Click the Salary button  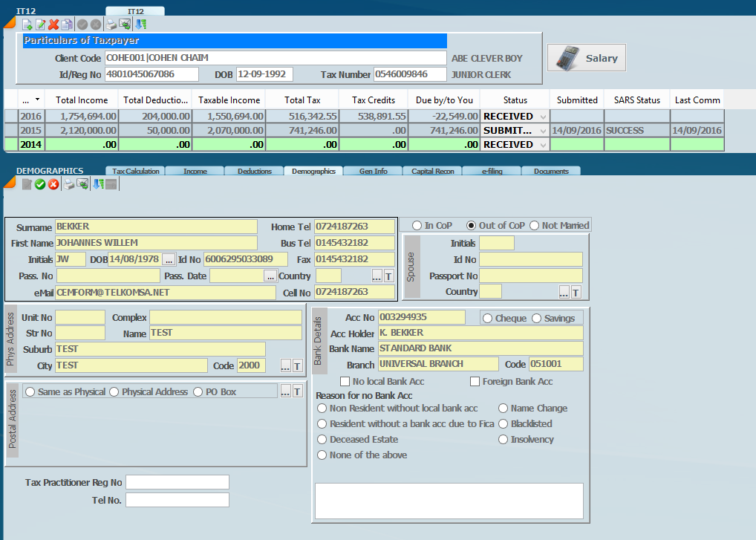click(587, 58)
